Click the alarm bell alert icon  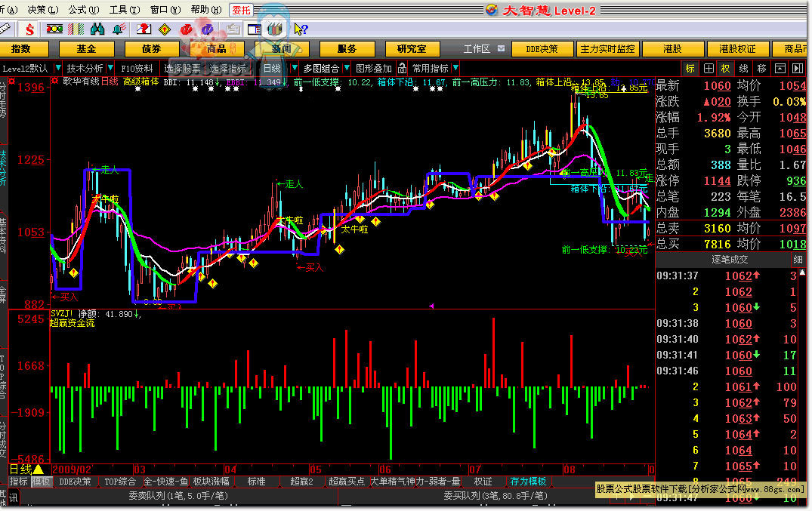pyautogui.click(x=119, y=29)
